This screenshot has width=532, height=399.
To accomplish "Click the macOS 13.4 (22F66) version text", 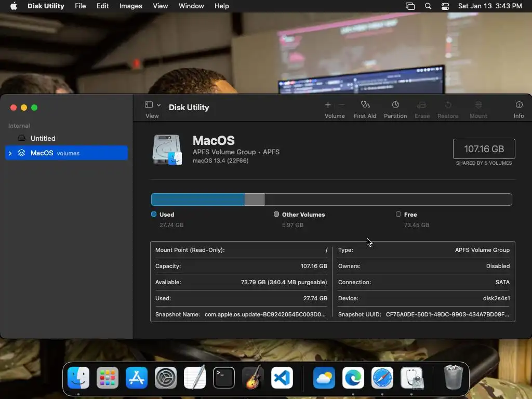I will 220,161.
